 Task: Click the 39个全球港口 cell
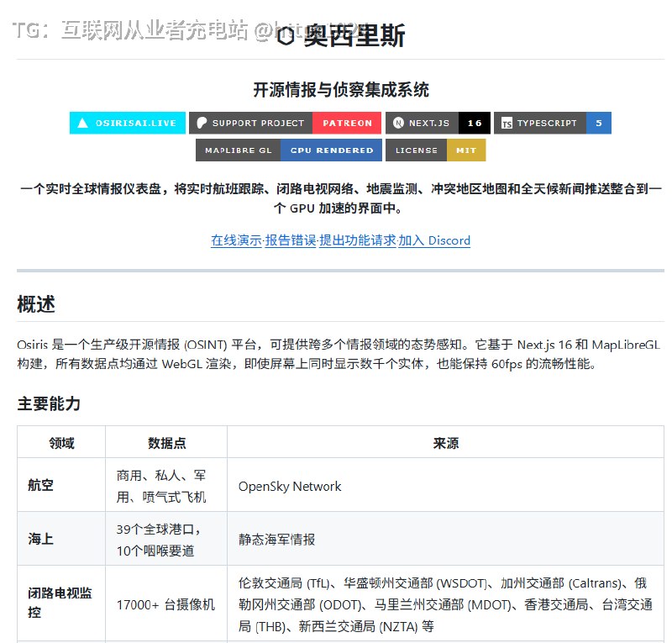[x=166, y=539]
